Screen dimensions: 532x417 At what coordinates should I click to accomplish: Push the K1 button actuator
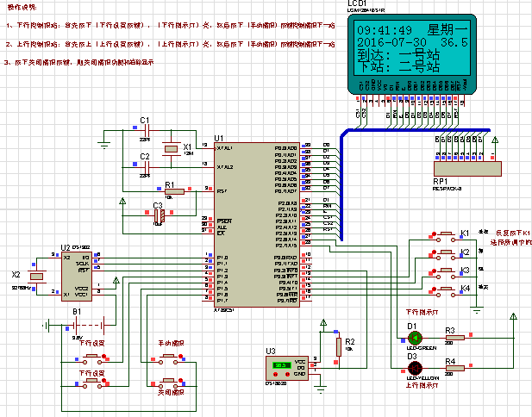446,233
